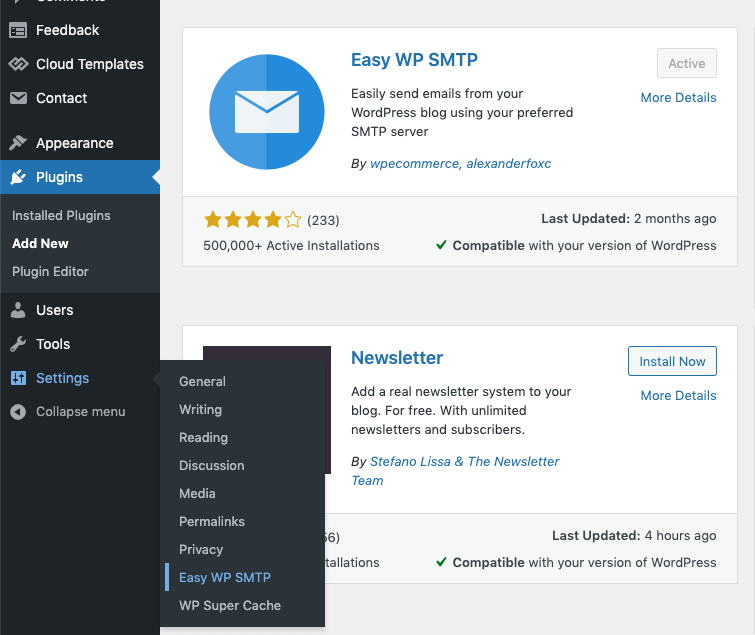Choose Privacy in Settings flyout

pos(201,549)
